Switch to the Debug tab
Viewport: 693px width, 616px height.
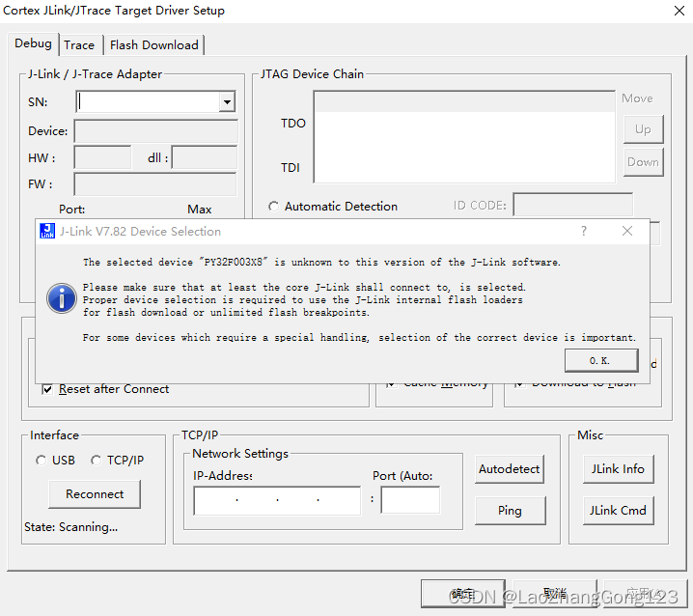tap(33, 43)
